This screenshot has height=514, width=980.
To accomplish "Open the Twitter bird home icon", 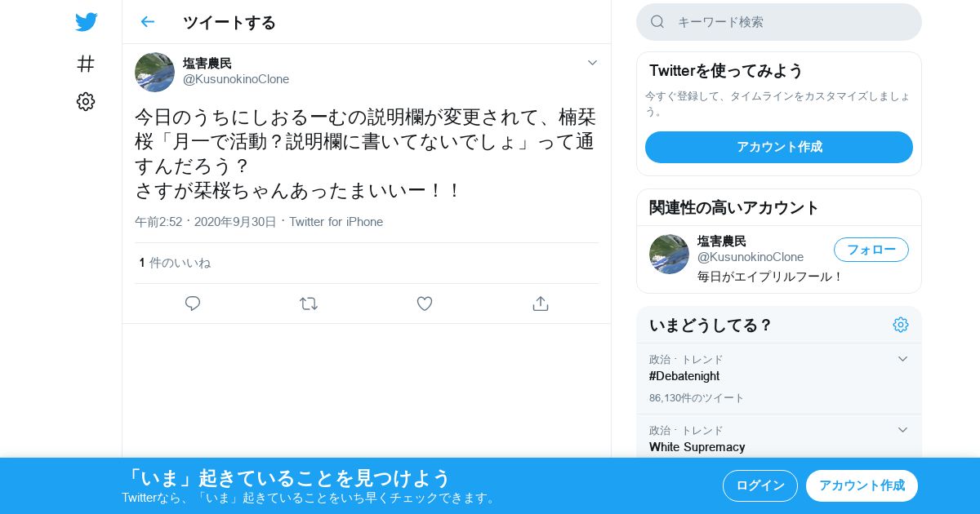I will click(x=86, y=22).
